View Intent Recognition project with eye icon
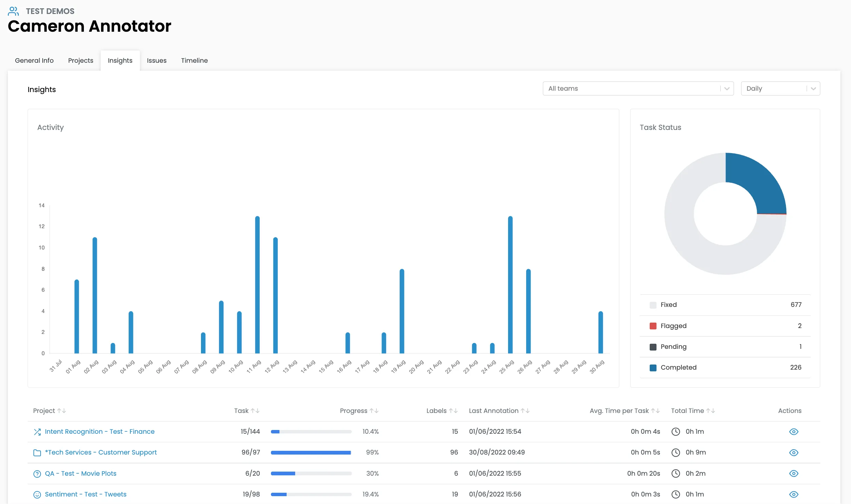 click(x=794, y=432)
